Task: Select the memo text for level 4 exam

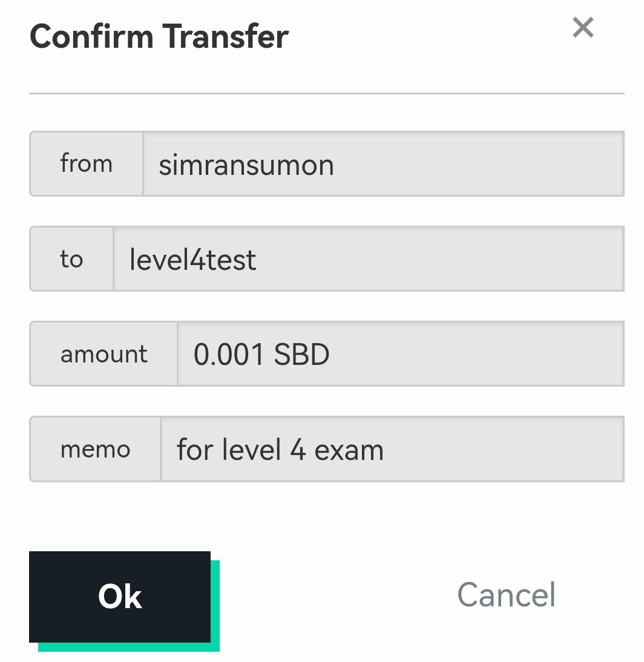Action: click(x=280, y=450)
